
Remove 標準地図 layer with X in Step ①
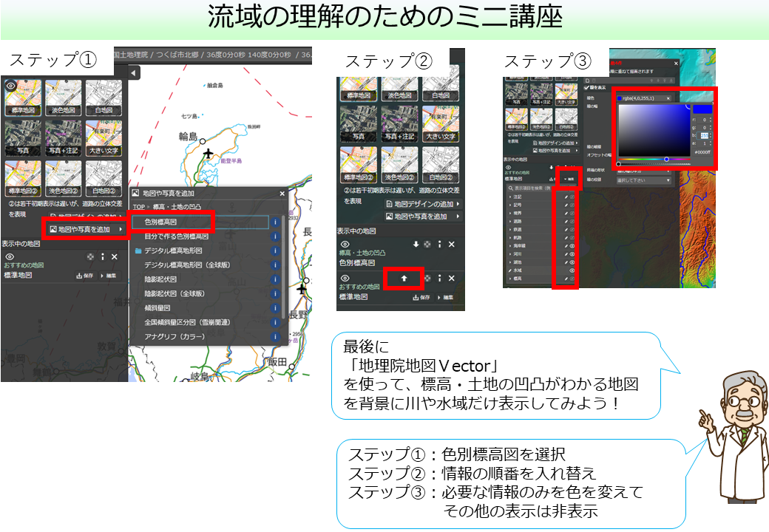point(115,256)
